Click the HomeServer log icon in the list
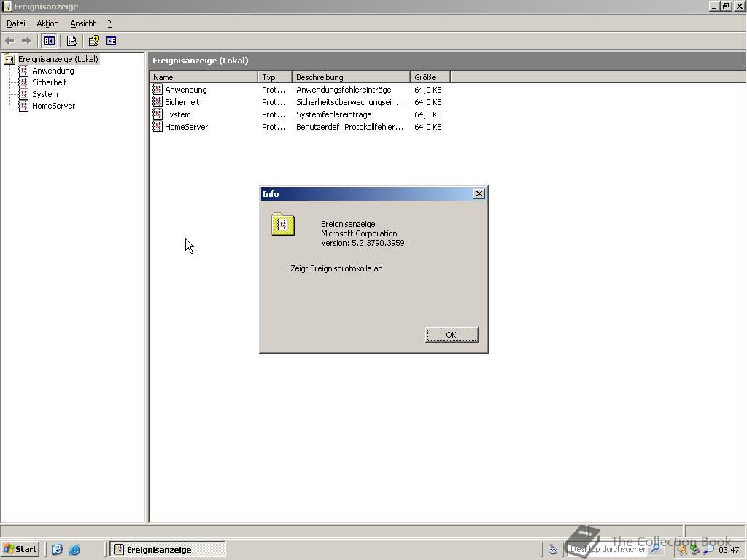This screenshot has width=747, height=560. click(x=158, y=126)
